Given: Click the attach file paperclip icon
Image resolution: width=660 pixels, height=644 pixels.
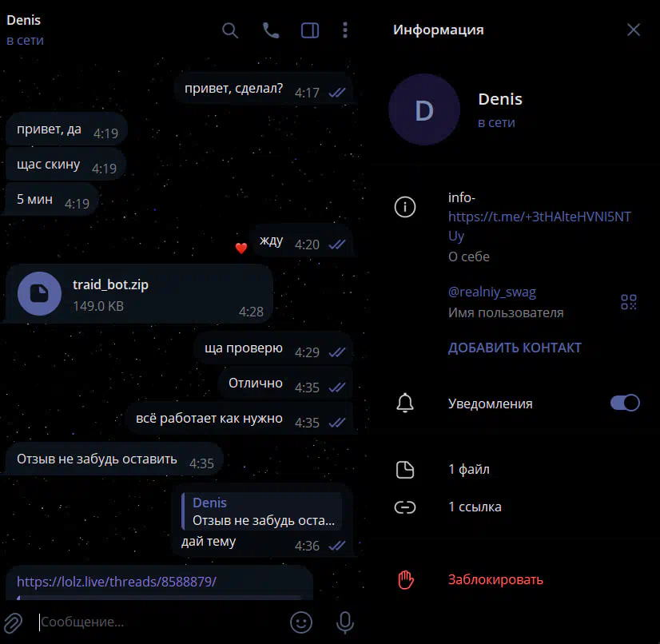Looking at the screenshot, I should [13, 622].
